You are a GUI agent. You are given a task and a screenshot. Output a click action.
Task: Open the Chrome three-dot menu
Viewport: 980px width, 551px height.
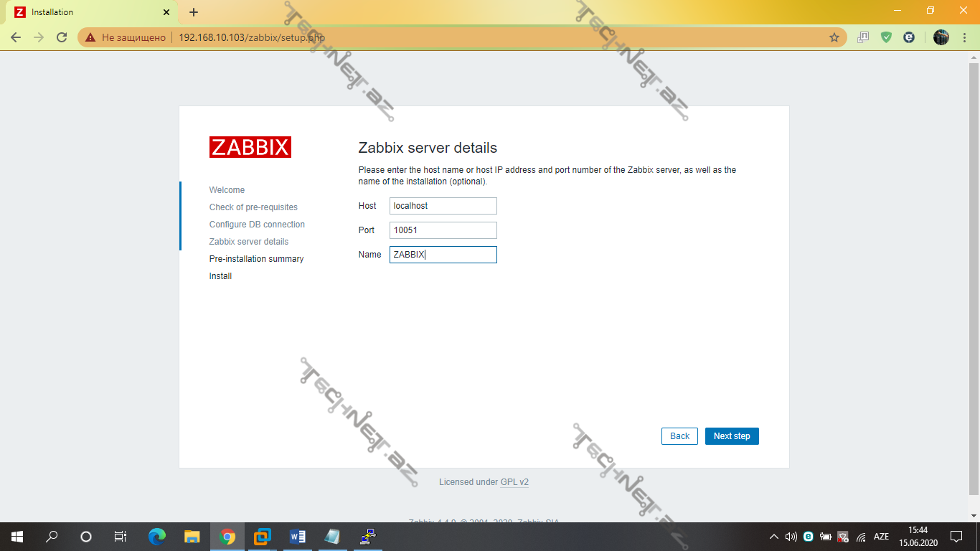click(963, 37)
